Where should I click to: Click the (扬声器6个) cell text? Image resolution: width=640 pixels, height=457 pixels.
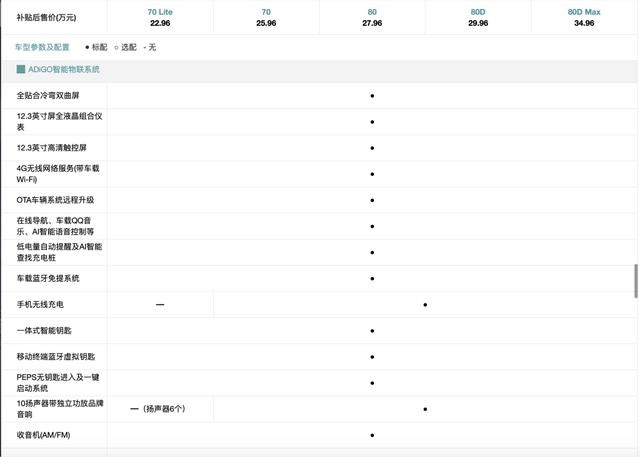pos(164,409)
